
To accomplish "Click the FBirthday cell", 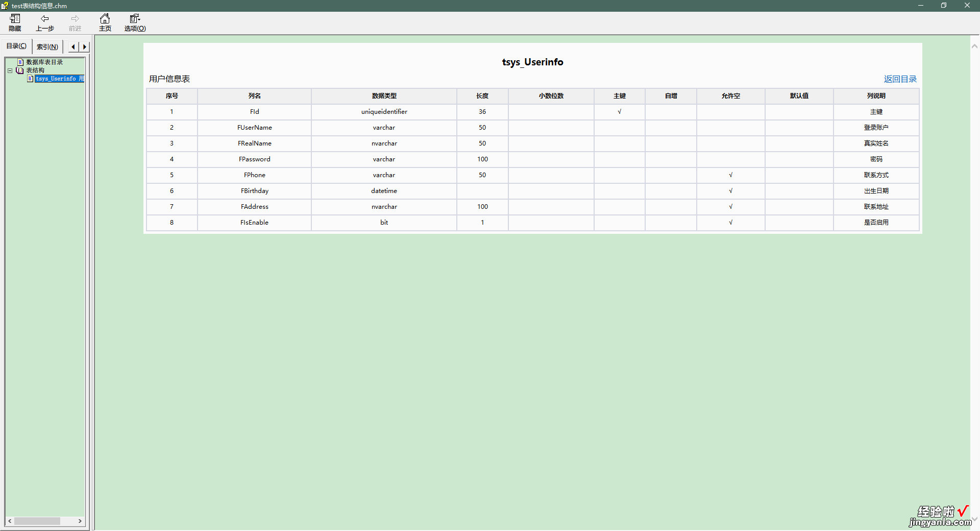I will pos(255,191).
